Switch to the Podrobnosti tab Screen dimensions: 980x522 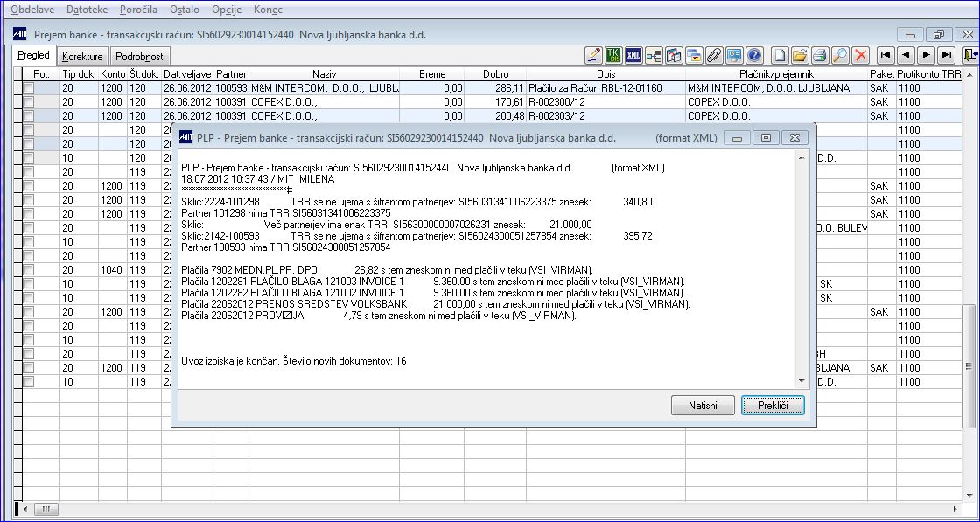(x=141, y=57)
